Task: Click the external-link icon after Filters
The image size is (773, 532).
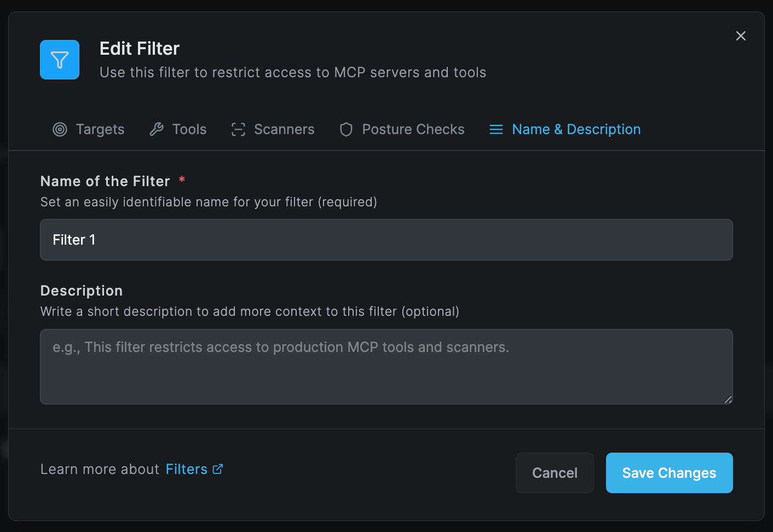Action: (217, 469)
